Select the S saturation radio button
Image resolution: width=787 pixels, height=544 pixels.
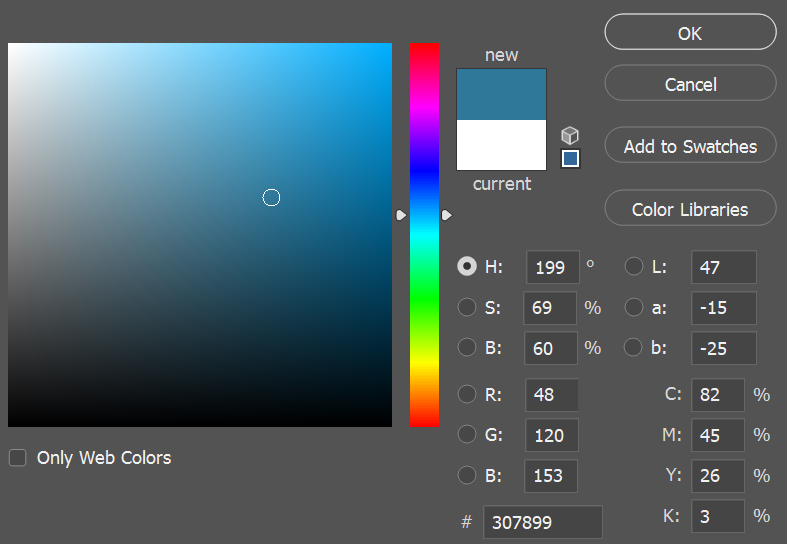(x=467, y=307)
